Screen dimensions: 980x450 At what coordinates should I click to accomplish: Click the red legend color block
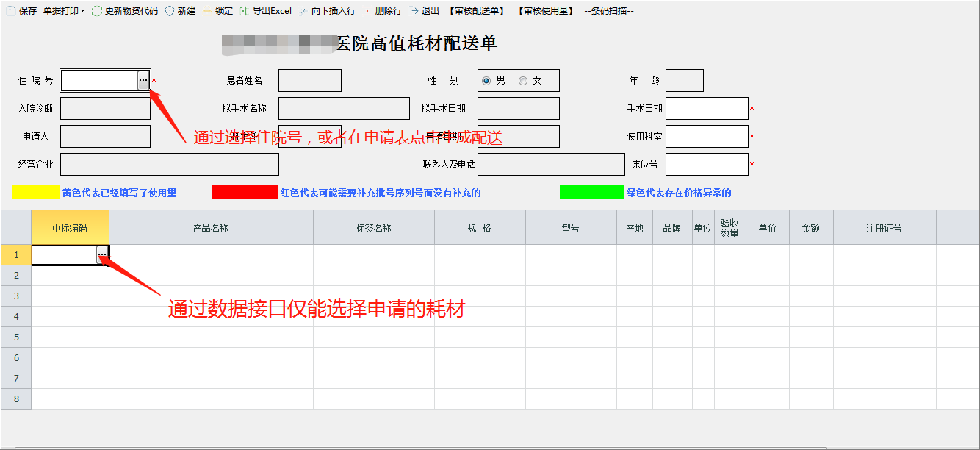pyautogui.click(x=245, y=192)
